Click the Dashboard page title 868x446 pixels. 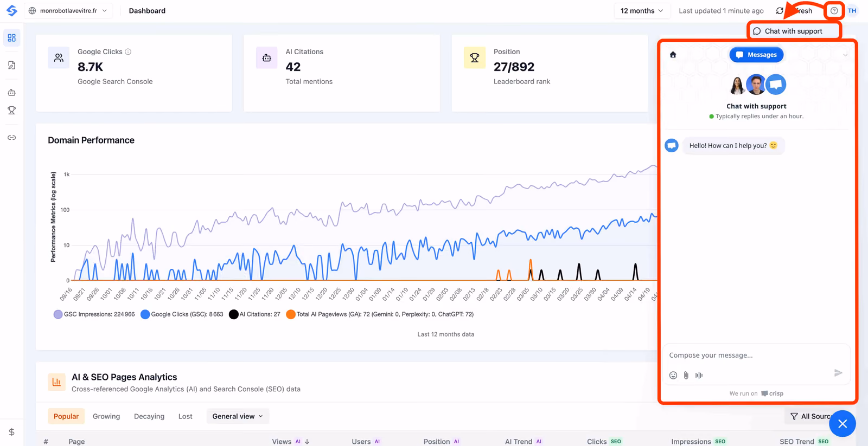click(x=147, y=11)
